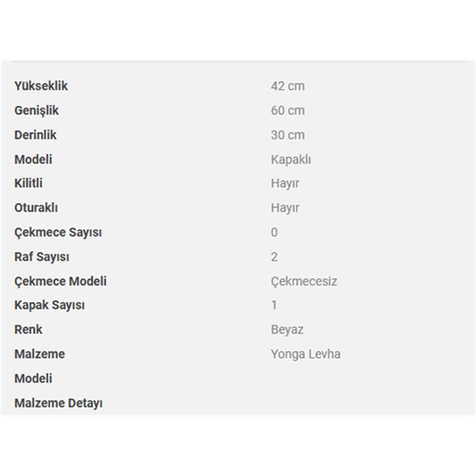Select the Beyaz color value
Viewport: 476px width, 476px height.
[x=287, y=330]
